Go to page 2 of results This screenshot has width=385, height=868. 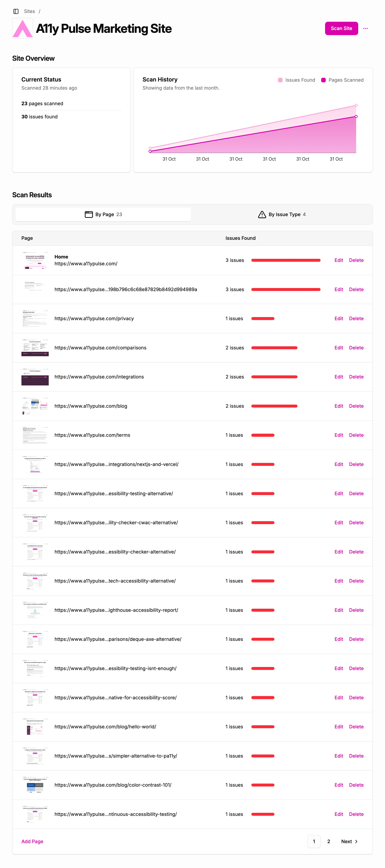click(329, 841)
